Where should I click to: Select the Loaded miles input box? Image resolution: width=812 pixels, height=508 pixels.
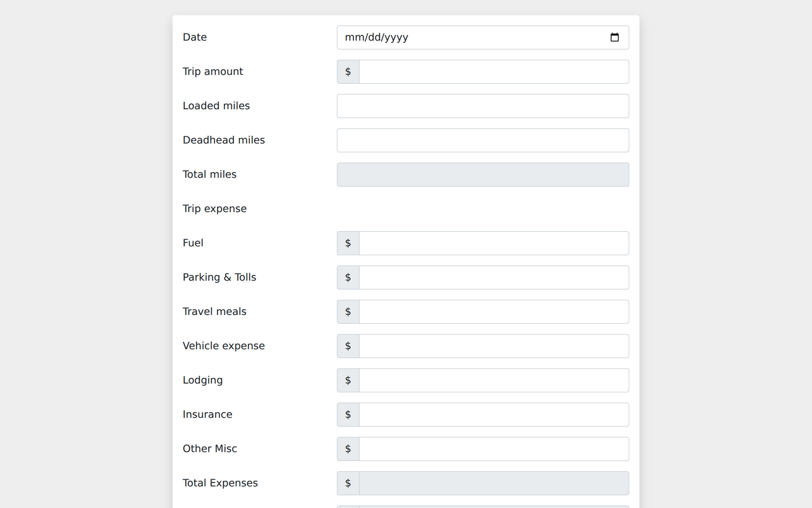click(x=483, y=106)
